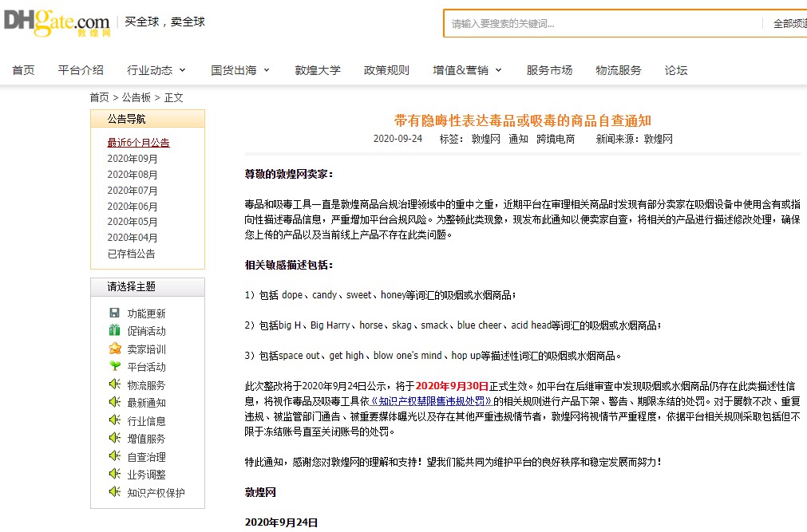807x532 pixels.
Task: Click the heading 相关敏感描述包括：
Action: [x=289, y=265]
